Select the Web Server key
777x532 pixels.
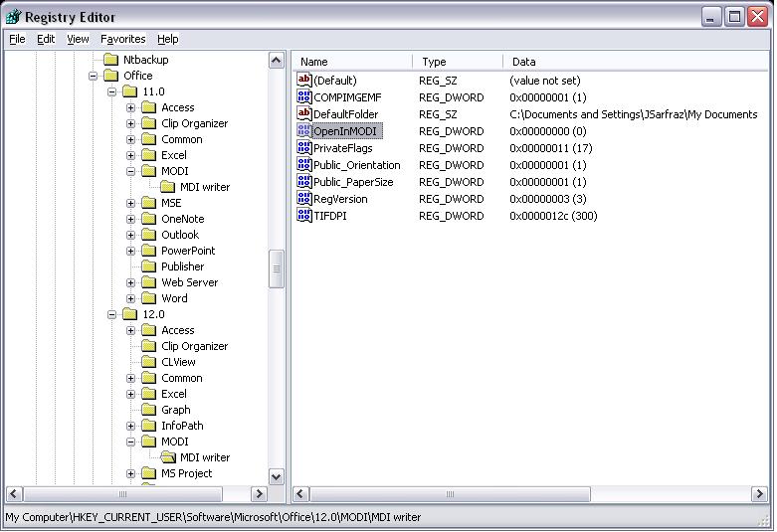click(189, 282)
